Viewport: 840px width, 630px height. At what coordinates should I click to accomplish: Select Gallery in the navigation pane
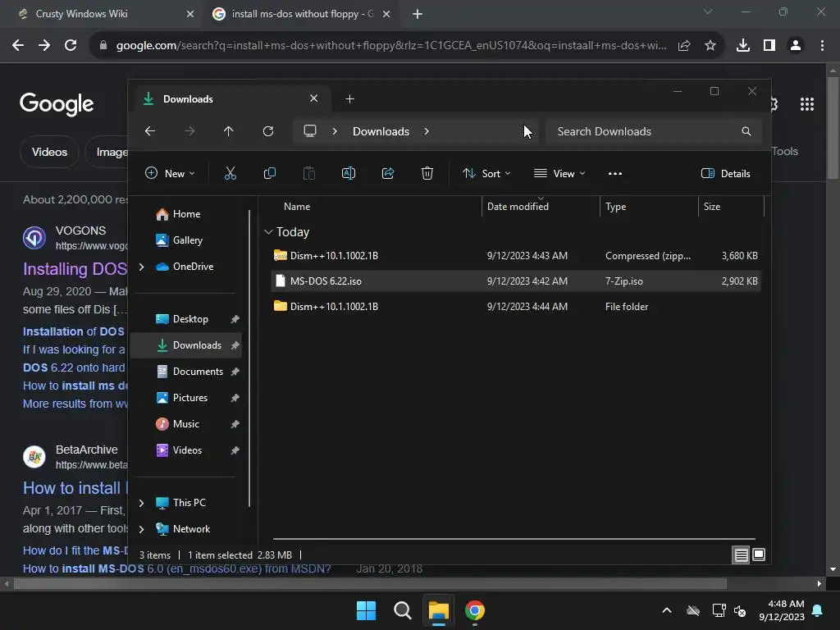pyautogui.click(x=185, y=240)
